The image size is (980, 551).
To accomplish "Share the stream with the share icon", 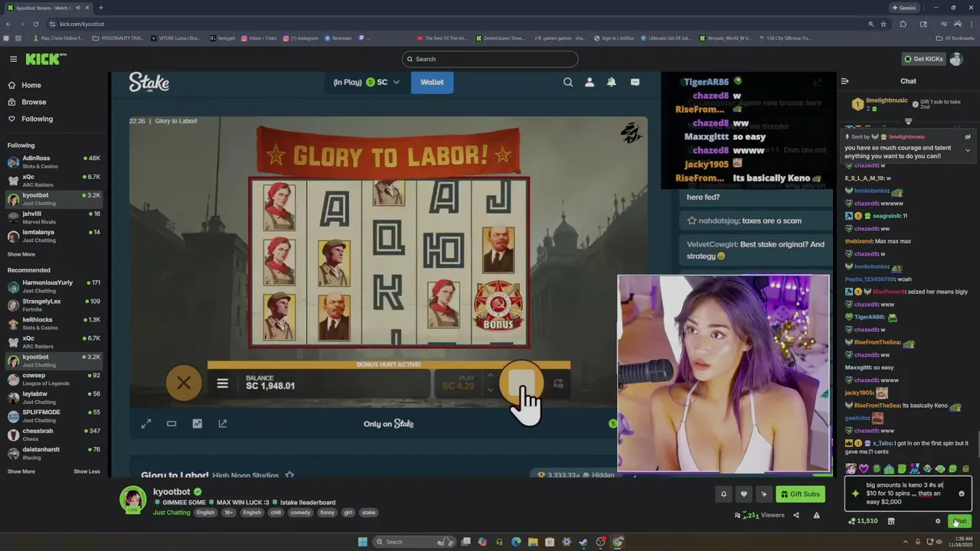I will click(x=796, y=515).
